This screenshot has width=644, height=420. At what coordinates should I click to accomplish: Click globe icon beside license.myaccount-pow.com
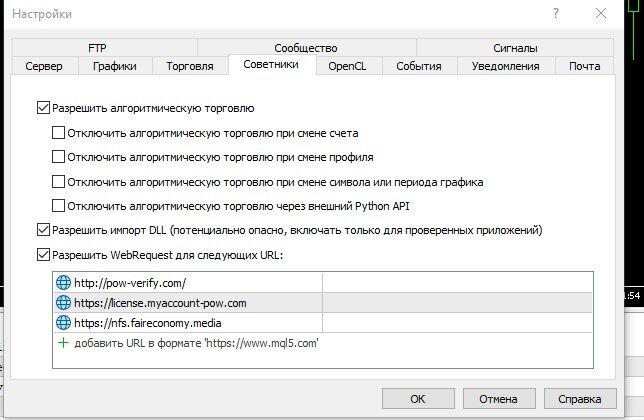pos(63,303)
